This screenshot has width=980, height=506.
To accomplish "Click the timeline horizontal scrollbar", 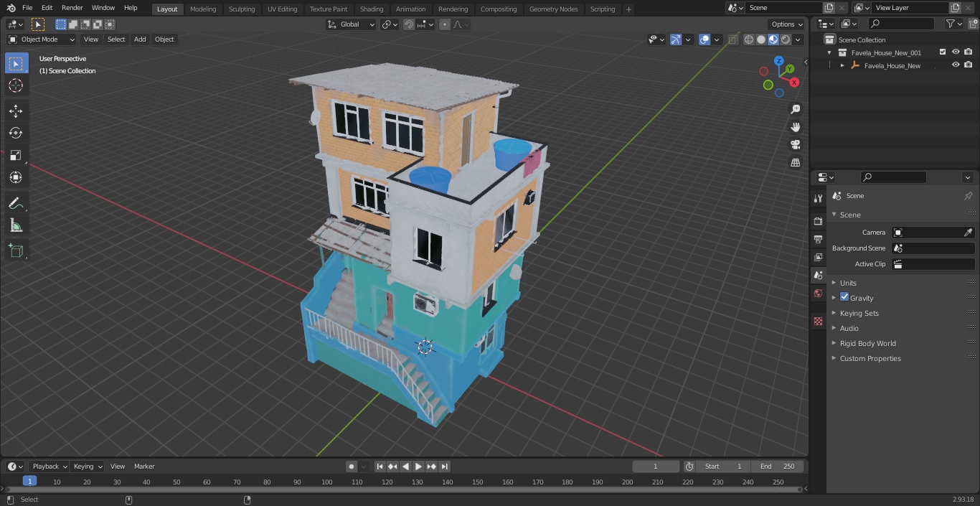I will (x=404, y=489).
